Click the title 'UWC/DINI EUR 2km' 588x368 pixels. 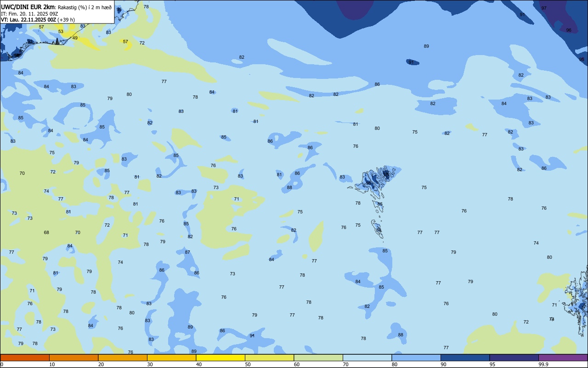point(28,7)
